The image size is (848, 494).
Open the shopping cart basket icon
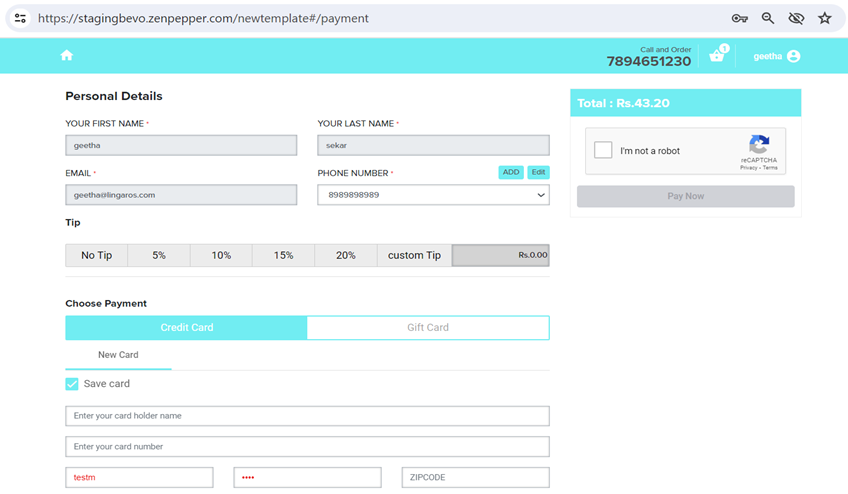[716, 56]
